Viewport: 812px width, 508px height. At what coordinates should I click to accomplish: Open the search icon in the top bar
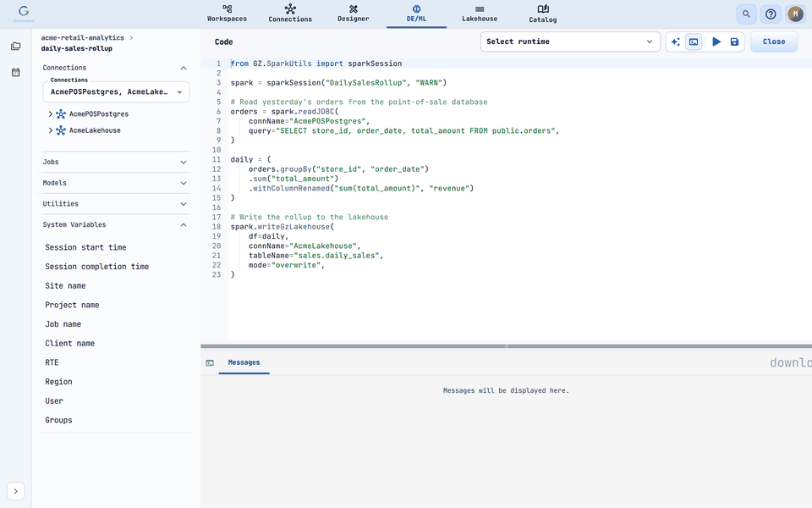[x=746, y=14]
